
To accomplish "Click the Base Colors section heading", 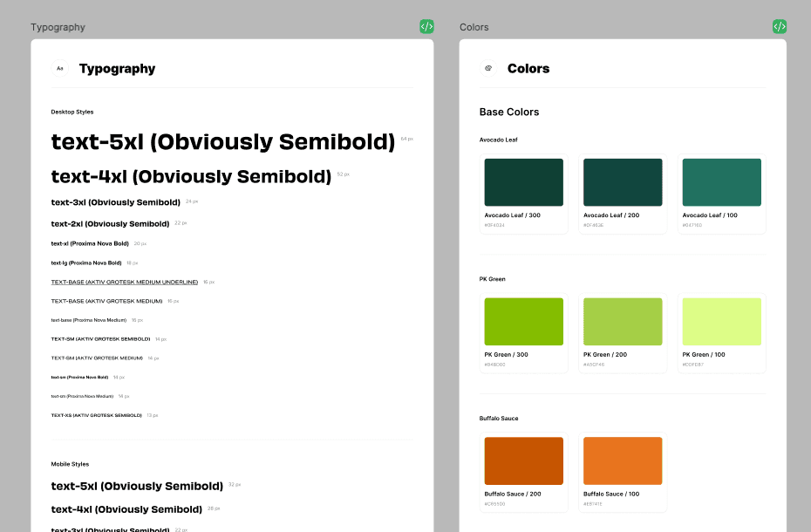I will pyautogui.click(x=509, y=112).
